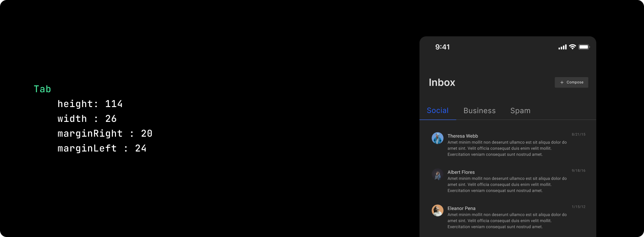Click the green Tab label in code
This screenshot has width=644, height=237.
[x=42, y=89]
